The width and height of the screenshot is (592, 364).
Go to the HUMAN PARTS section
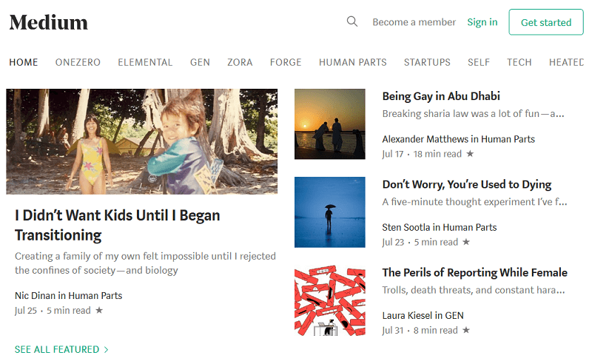[x=353, y=62]
